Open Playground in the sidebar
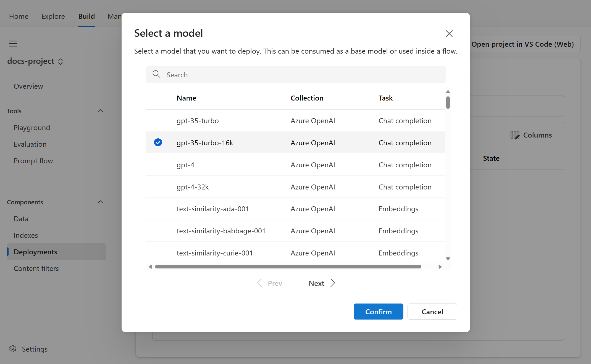The height and width of the screenshot is (364, 591). pyautogui.click(x=32, y=128)
